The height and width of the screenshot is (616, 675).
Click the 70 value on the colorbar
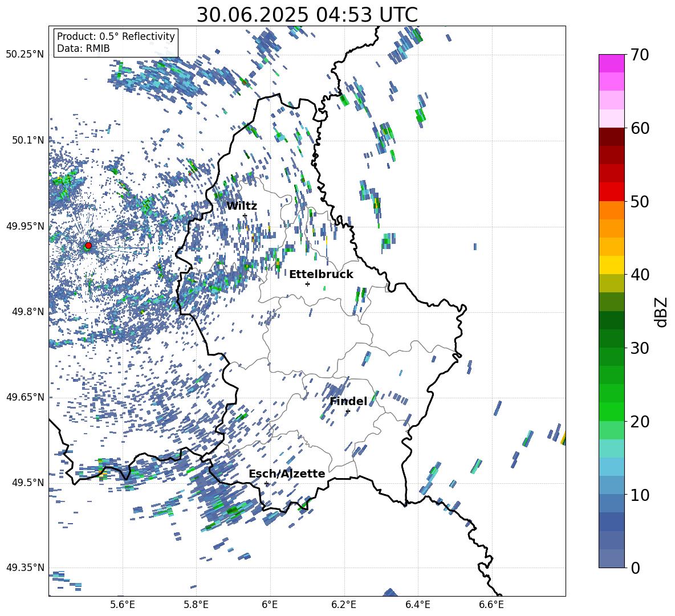(x=640, y=55)
